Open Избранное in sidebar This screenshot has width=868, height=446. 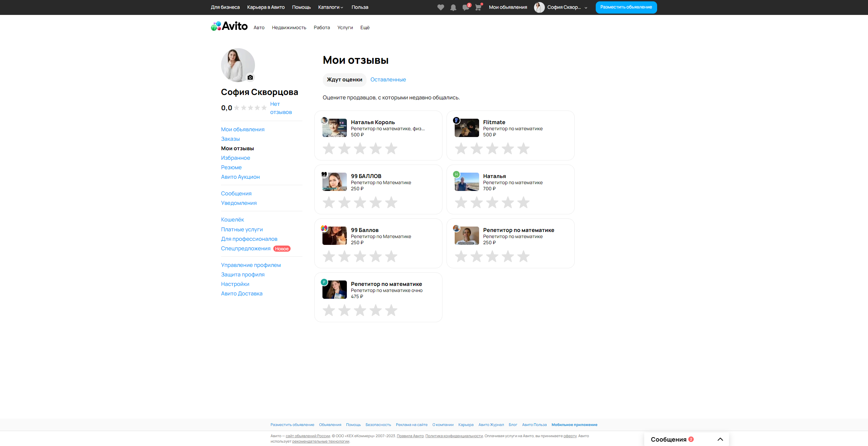(235, 158)
